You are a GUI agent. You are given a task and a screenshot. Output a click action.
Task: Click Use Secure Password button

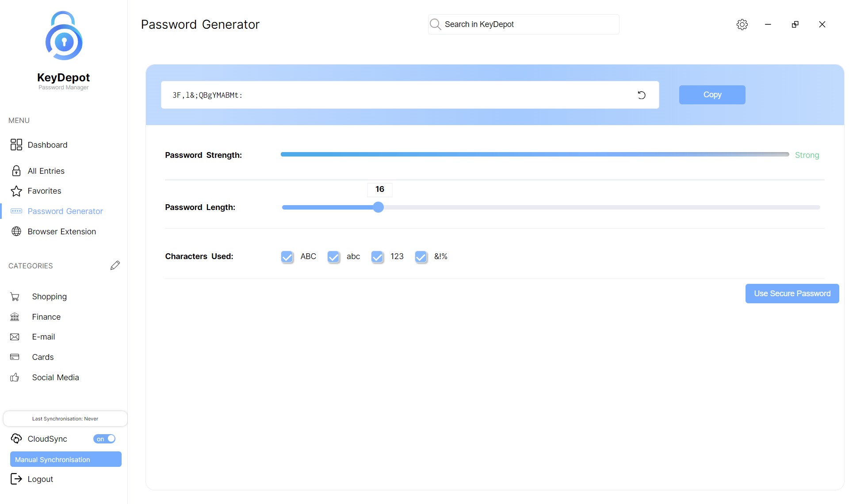click(792, 294)
